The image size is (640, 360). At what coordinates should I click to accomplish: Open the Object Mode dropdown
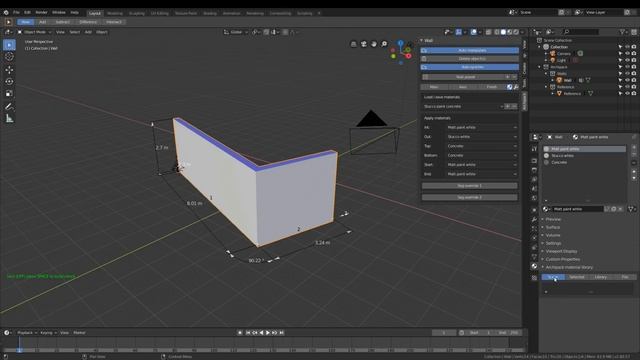click(x=35, y=32)
